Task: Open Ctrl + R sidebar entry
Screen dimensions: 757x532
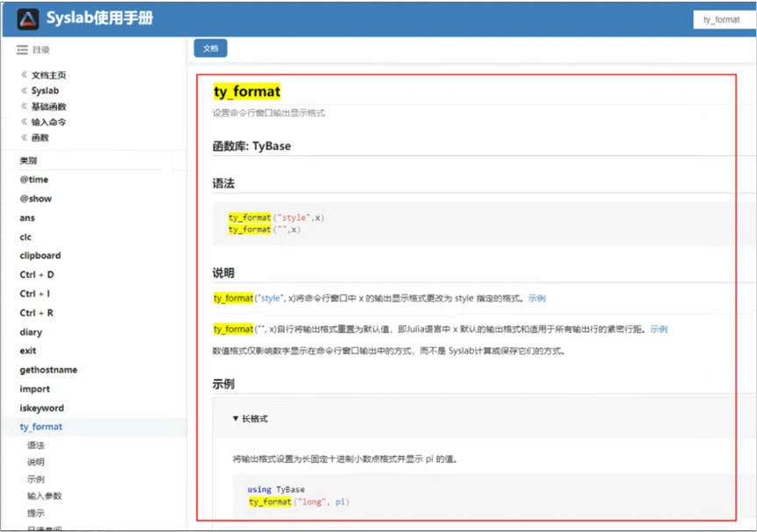Action: click(37, 313)
